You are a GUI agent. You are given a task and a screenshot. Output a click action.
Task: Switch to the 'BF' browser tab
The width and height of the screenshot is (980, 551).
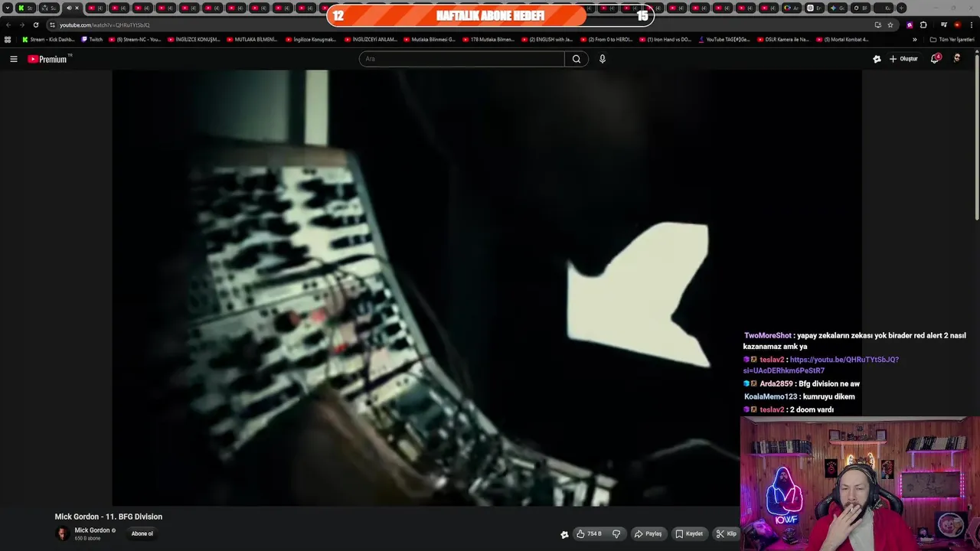click(x=861, y=8)
